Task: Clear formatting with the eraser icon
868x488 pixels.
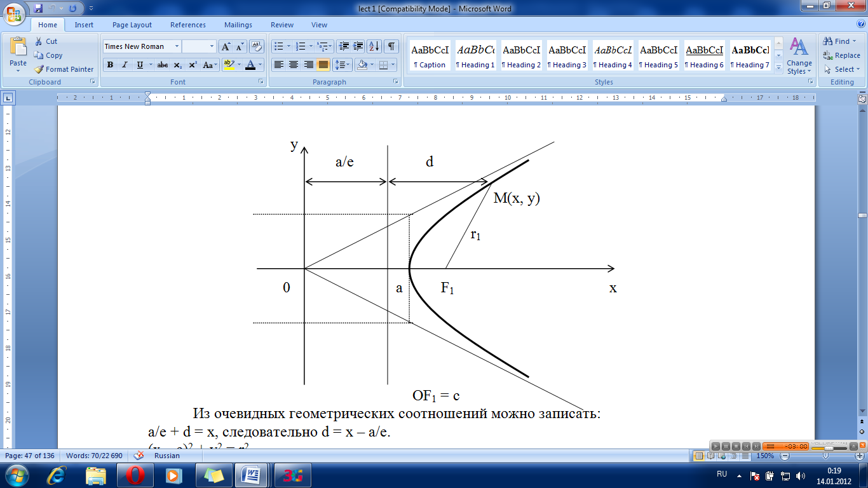Action: click(x=257, y=46)
